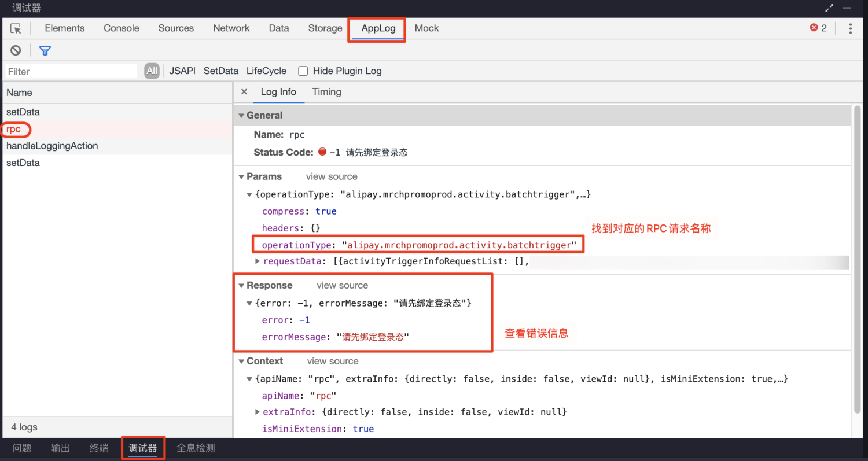
Task: Focus the Filter input field
Action: (x=71, y=71)
